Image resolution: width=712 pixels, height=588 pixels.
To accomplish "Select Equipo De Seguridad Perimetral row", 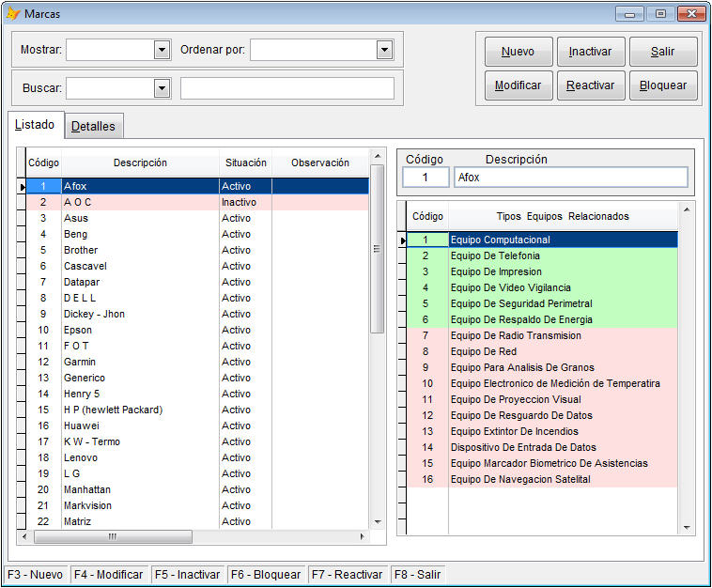I will [x=542, y=303].
